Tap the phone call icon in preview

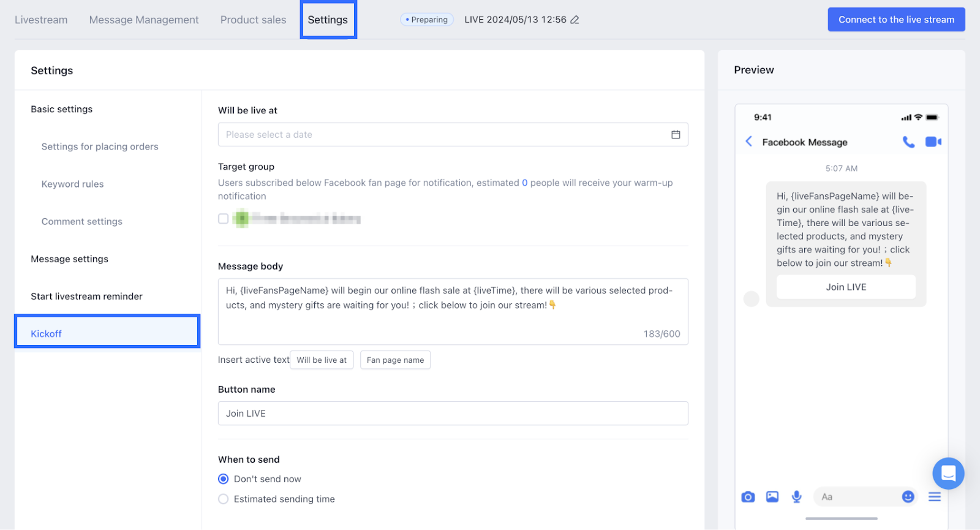click(x=908, y=142)
